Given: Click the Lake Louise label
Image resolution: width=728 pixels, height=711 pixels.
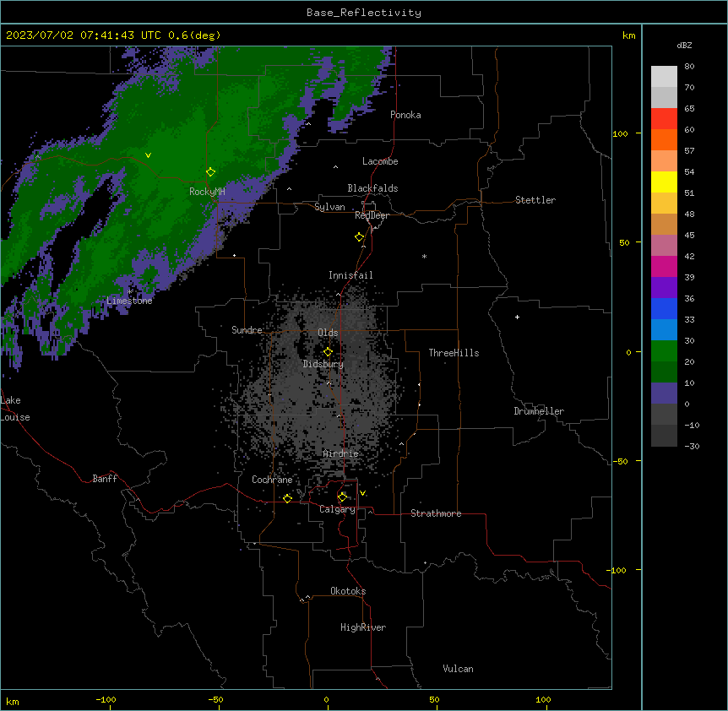Looking at the screenshot, I should 14,409.
